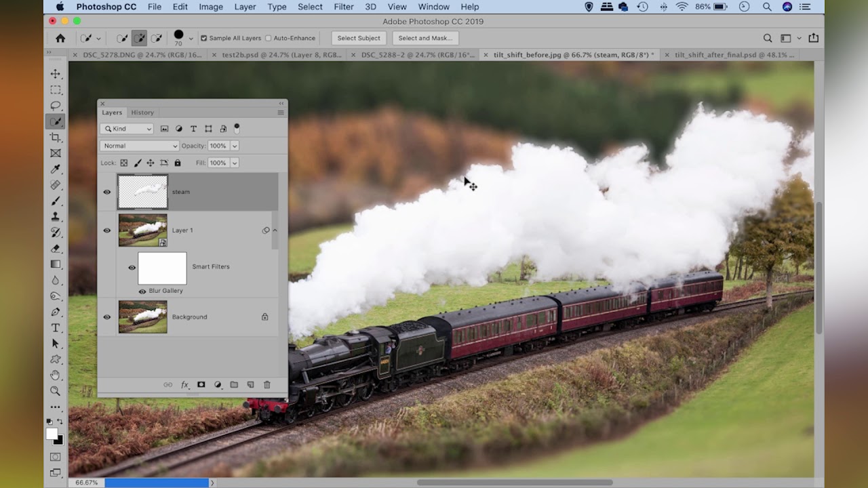This screenshot has height=488, width=868.
Task: Select the Eraser tool
Action: (x=56, y=249)
